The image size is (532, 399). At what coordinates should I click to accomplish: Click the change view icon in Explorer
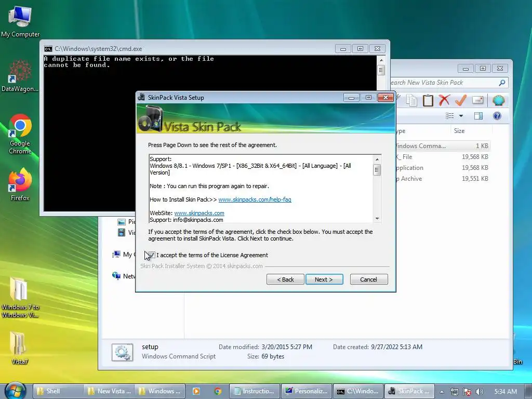(x=449, y=116)
